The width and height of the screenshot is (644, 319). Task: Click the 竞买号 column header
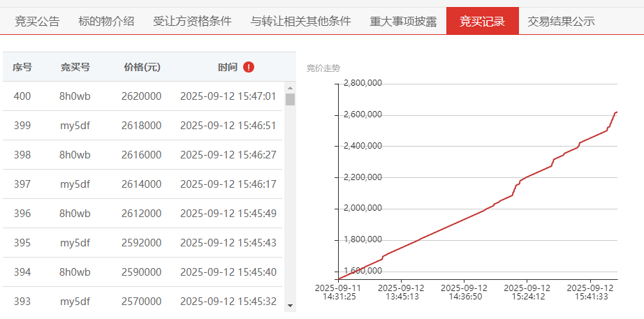pos(75,67)
